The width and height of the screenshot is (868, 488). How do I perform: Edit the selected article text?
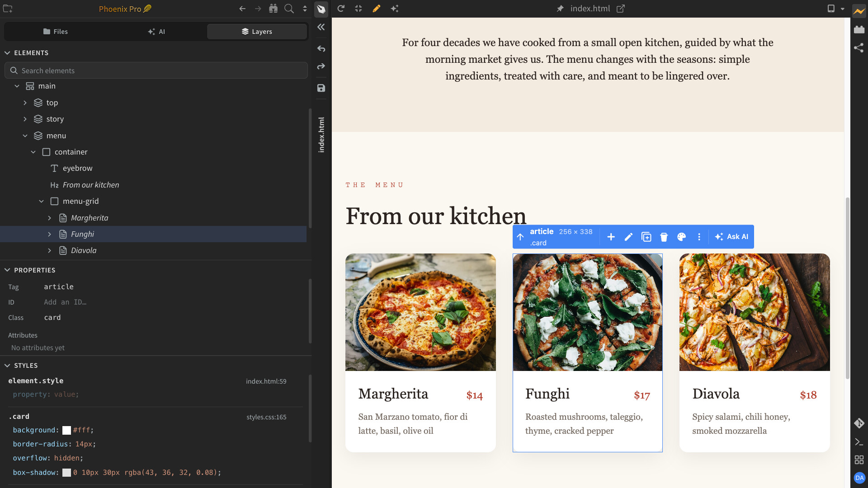click(628, 237)
